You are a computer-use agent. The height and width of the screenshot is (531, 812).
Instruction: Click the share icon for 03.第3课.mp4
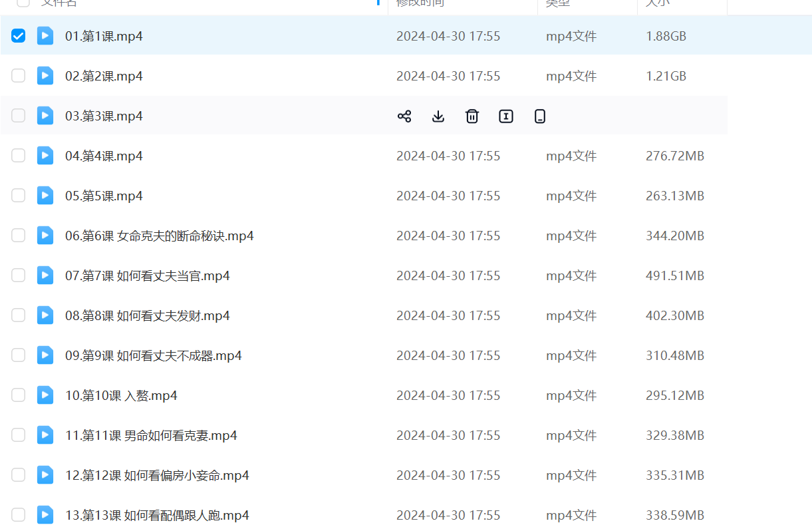pyautogui.click(x=404, y=116)
